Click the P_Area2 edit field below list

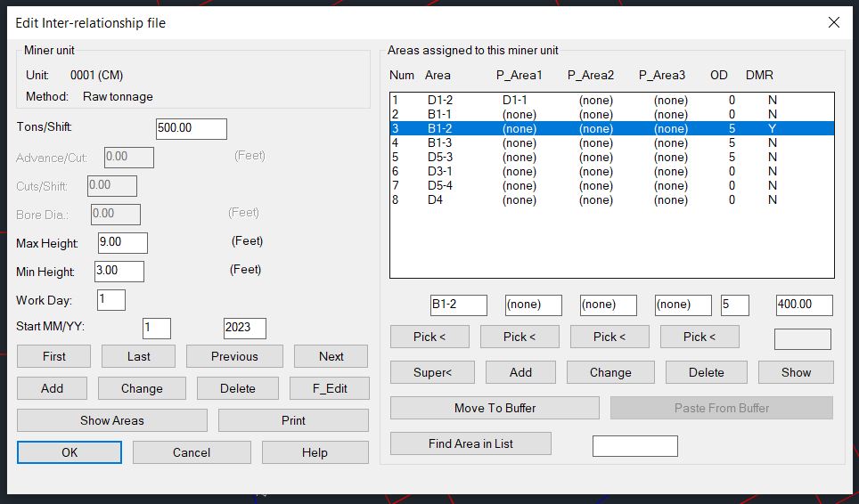point(609,305)
